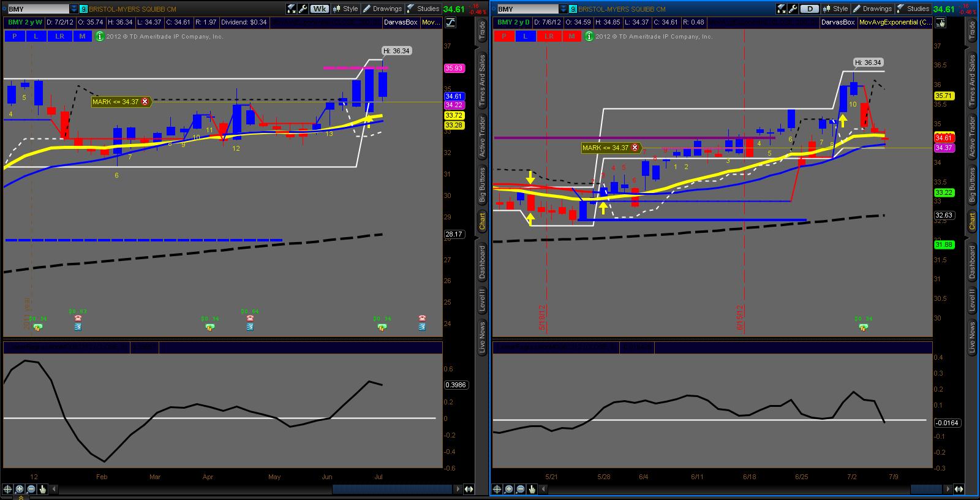The width and height of the screenshot is (980, 500).
Task: Open chart settings wrench in right chart
Action: [x=793, y=9]
